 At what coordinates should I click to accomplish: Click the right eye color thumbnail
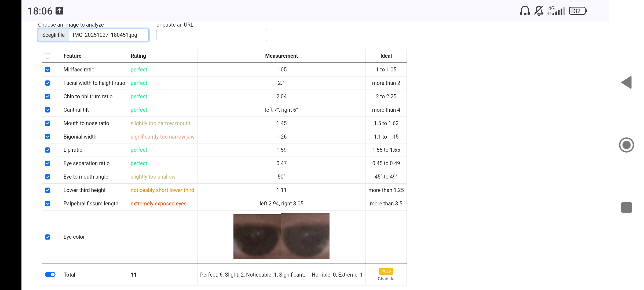pos(305,236)
